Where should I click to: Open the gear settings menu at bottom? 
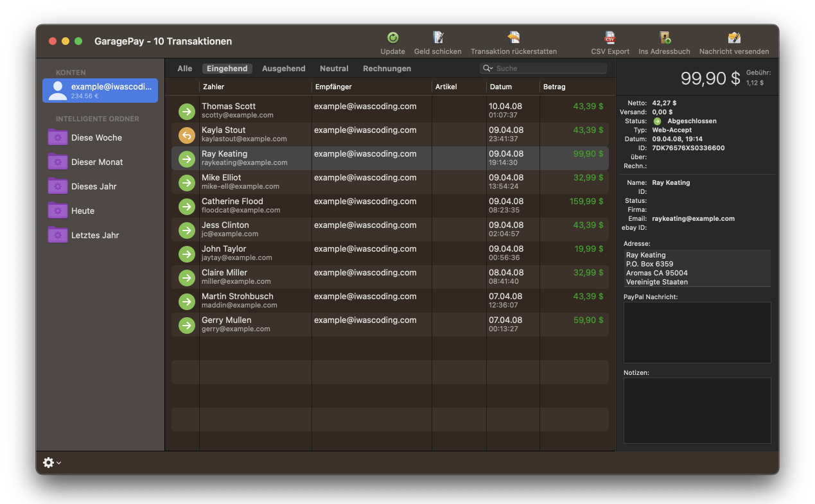pos(52,462)
